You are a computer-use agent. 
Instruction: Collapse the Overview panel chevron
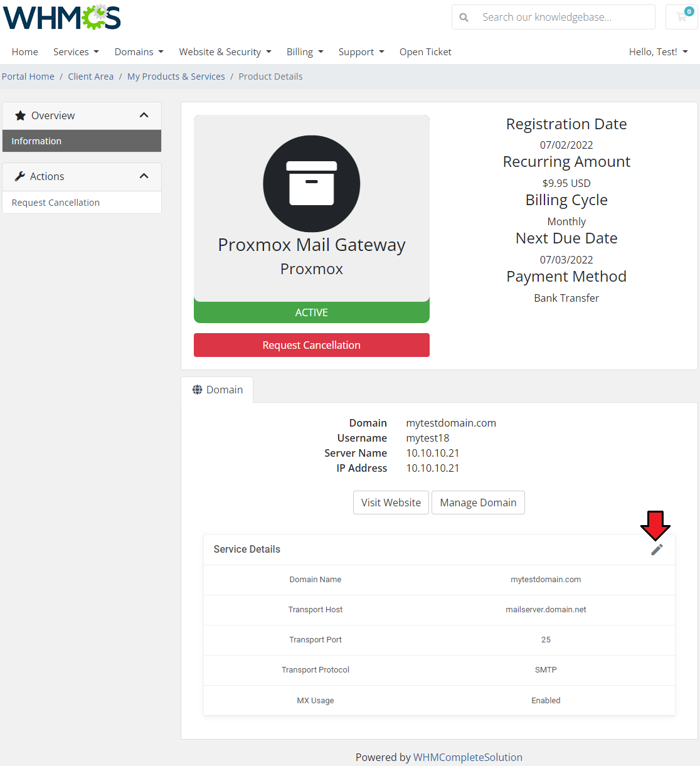click(144, 115)
